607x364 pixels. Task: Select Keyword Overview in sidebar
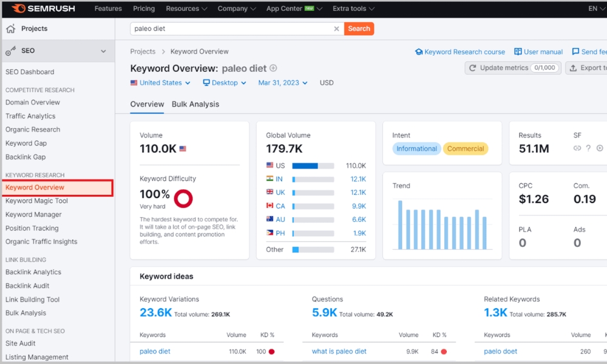coord(58,187)
